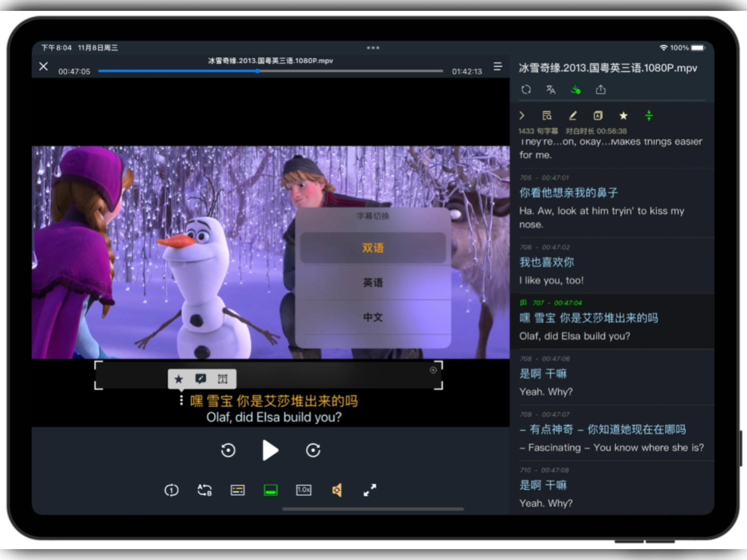
Task: Add a note via the popup comment icon
Action: point(201,379)
